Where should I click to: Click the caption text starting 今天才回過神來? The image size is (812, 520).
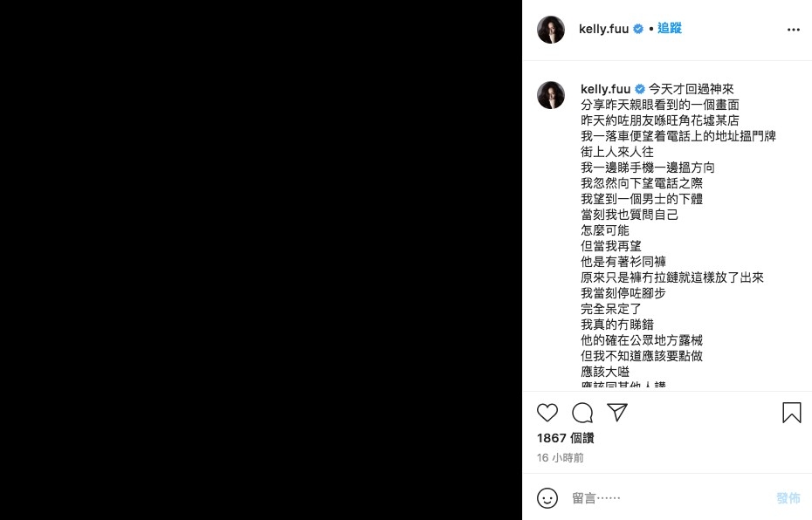click(691, 89)
